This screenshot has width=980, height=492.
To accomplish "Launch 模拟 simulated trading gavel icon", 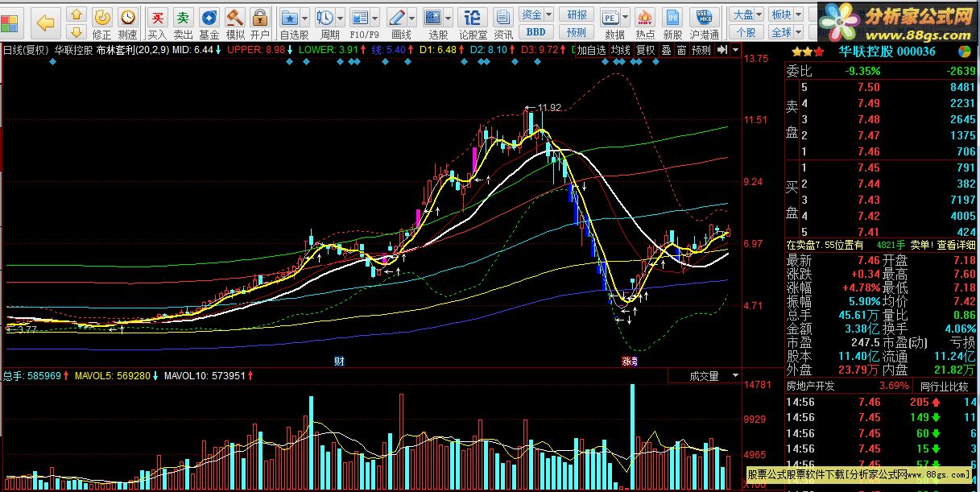I will click(234, 23).
